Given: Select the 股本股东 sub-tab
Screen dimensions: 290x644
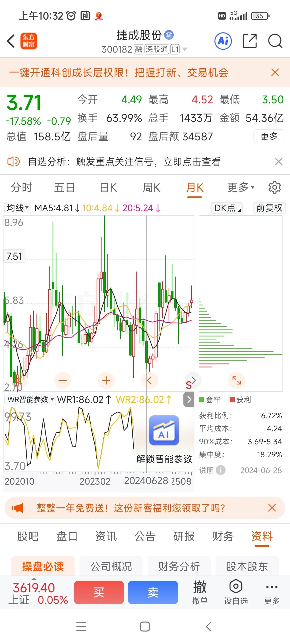Looking at the screenshot, I should pos(247,566).
